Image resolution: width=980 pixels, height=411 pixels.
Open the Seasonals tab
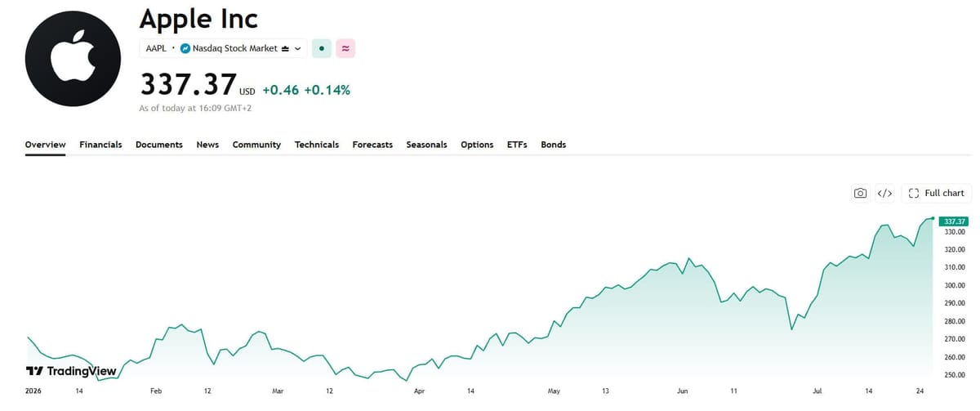[426, 145]
